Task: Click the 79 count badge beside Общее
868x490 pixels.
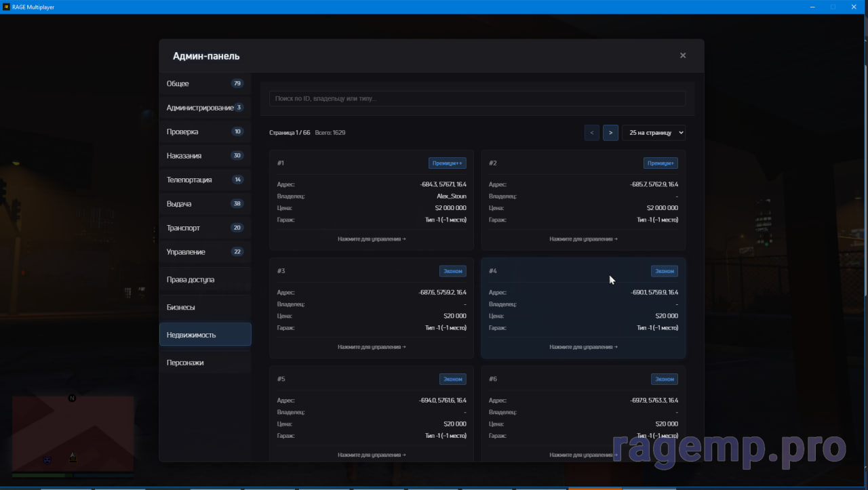Action: 237,84
